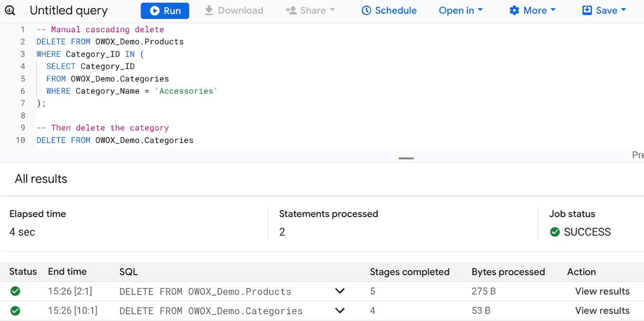644x321 pixels.
Task: Click the BigQuery query icon beside Untitled query
Action: 10,10
